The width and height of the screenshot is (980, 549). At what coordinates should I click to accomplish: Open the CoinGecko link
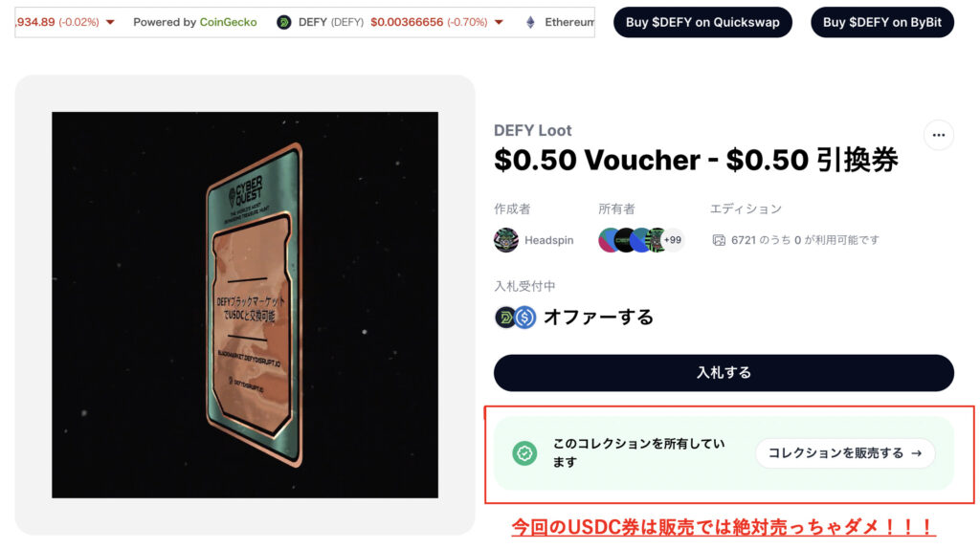(228, 23)
